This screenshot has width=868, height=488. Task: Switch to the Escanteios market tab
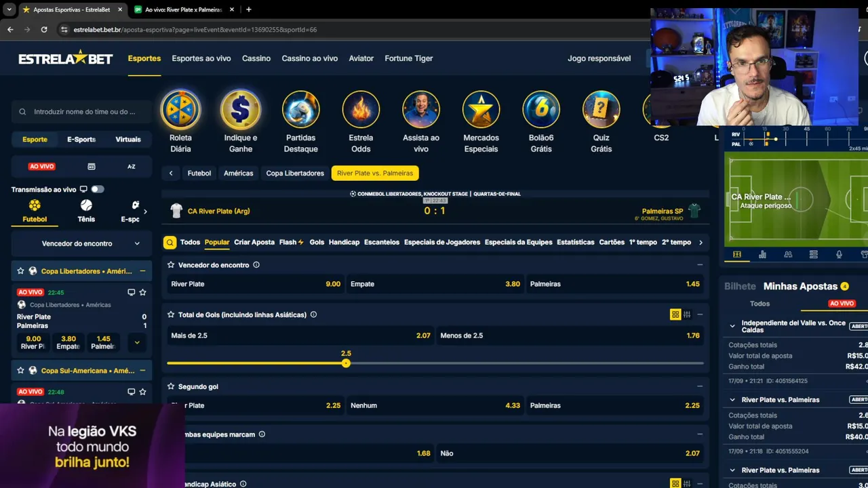click(x=382, y=242)
